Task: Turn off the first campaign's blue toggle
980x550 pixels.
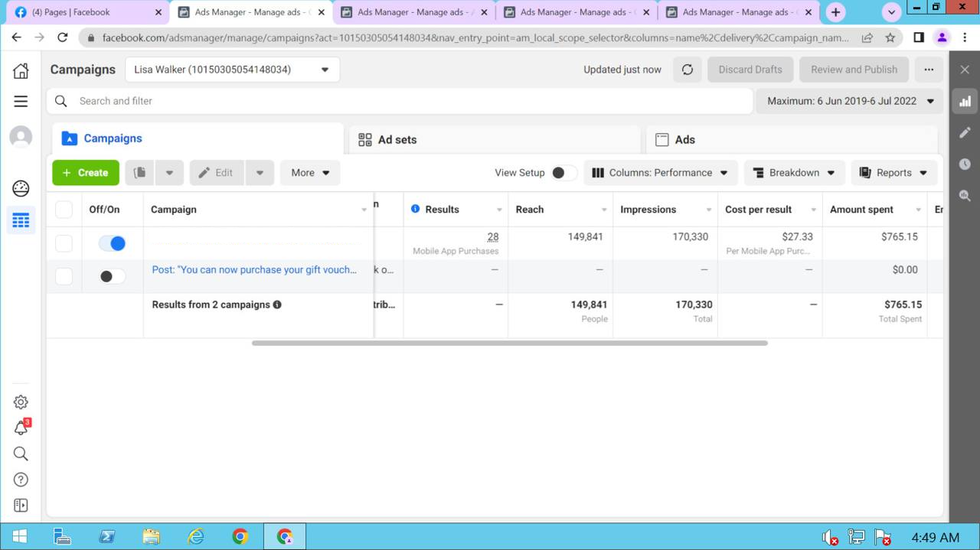Action: [x=112, y=243]
